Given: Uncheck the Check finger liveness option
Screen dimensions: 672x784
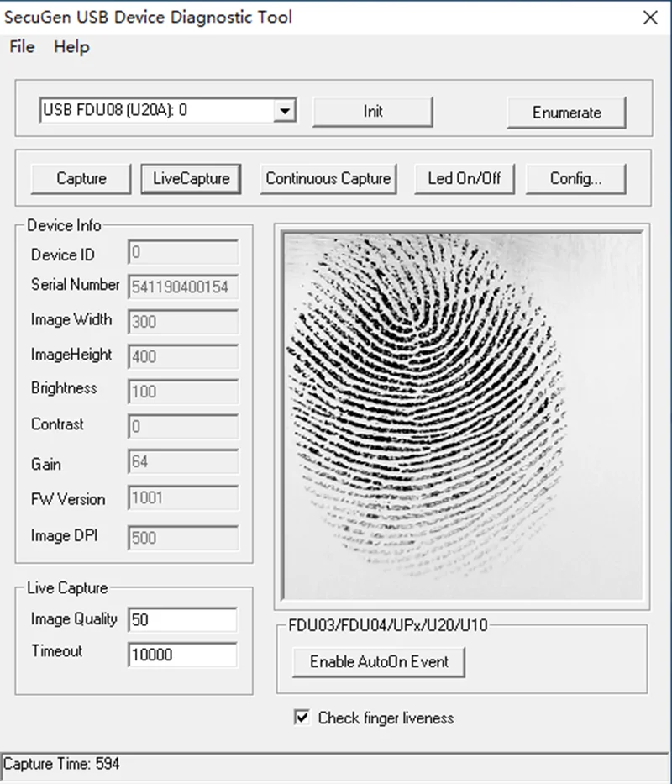Looking at the screenshot, I should pyautogui.click(x=302, y=718).
